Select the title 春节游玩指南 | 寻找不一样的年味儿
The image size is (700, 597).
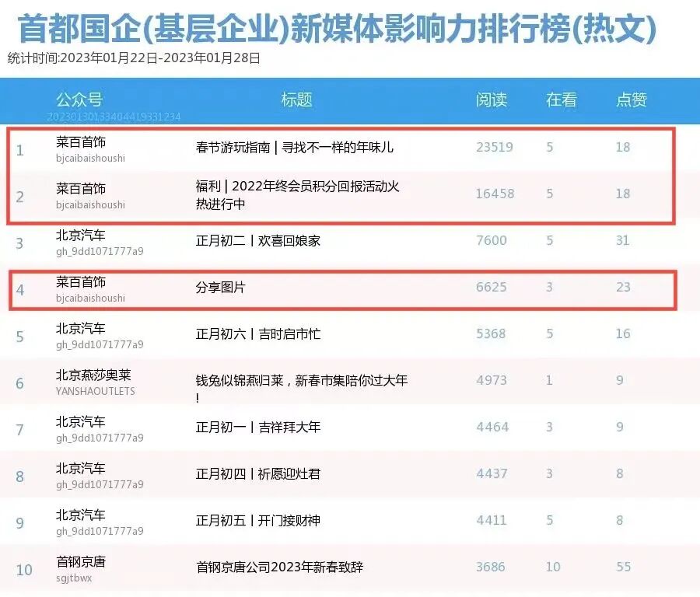coord(295,147)
